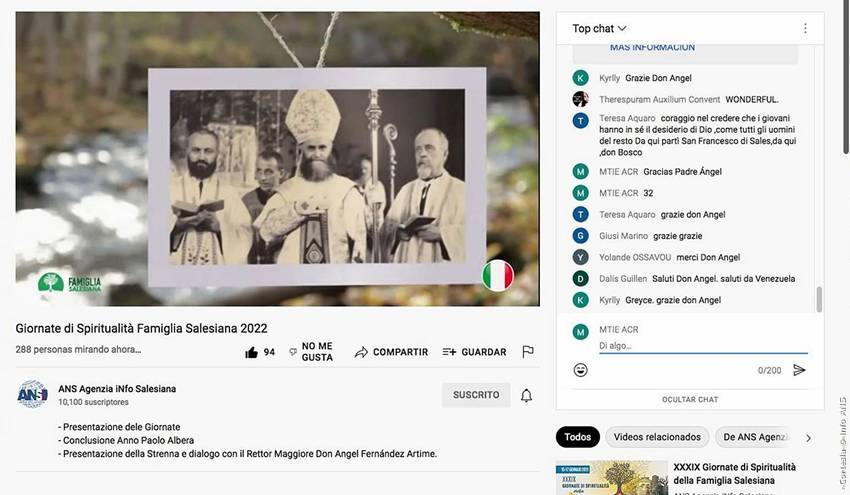Click the MTIE ACR avatar above the chat input

581,332
